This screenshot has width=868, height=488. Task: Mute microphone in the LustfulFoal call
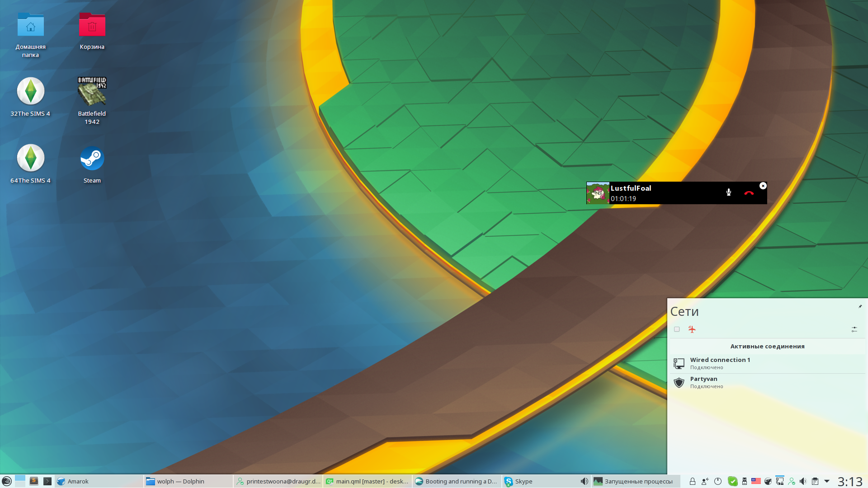[x=729, y=192]
